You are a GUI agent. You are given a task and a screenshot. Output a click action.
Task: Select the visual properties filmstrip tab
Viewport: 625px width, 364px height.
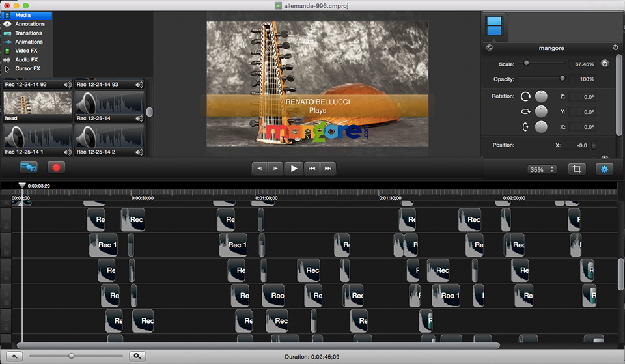(x=494, y=26)
